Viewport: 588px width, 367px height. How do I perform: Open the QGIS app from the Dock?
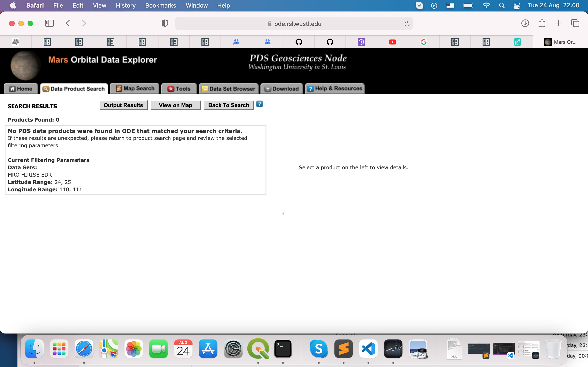click(x=258, y=349)
